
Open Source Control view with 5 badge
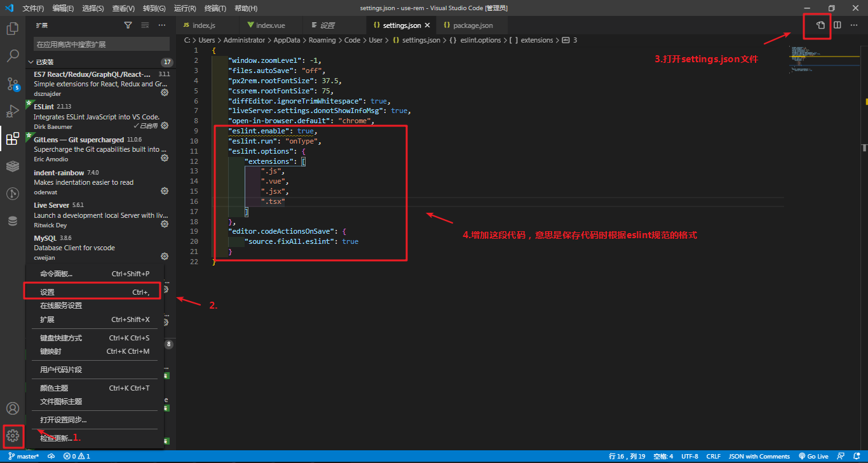pyautogui.click(x=12, y=84)
